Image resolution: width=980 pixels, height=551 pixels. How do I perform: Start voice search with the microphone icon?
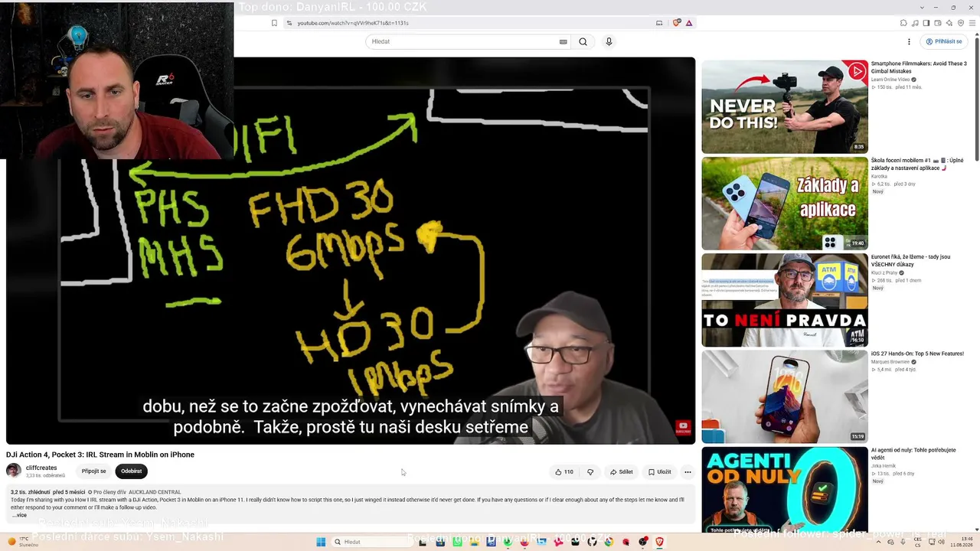pyautogui.click(x=609, y=41)
